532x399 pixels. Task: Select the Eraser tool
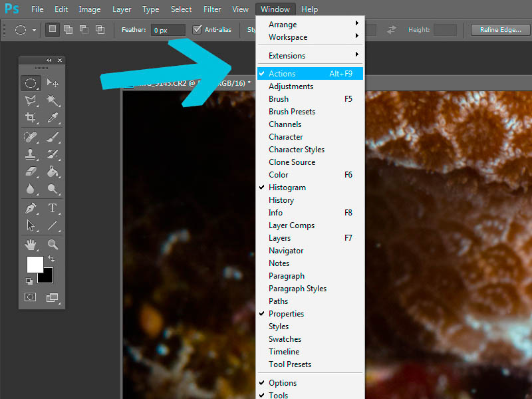point(31,172)
